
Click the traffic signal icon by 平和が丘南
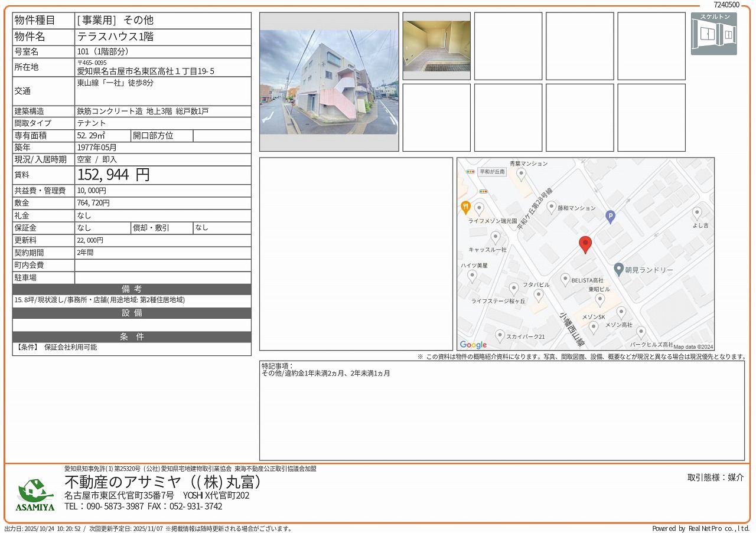(x=470, y=172)
